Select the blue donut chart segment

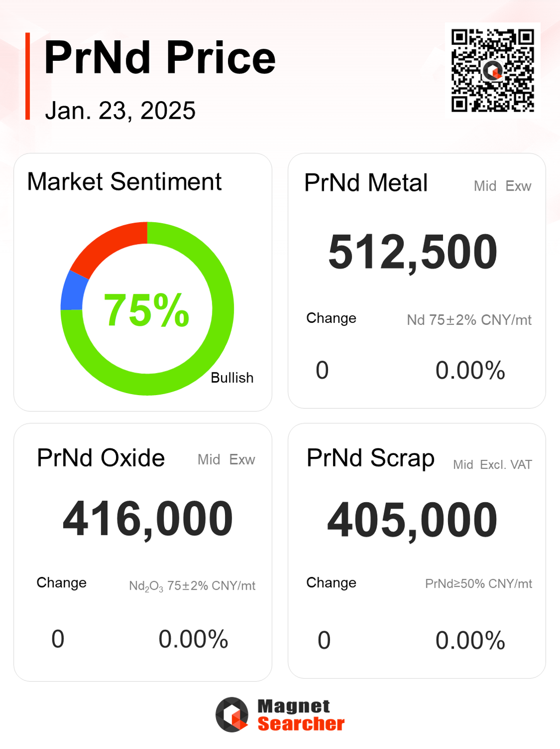coord(73,292)
